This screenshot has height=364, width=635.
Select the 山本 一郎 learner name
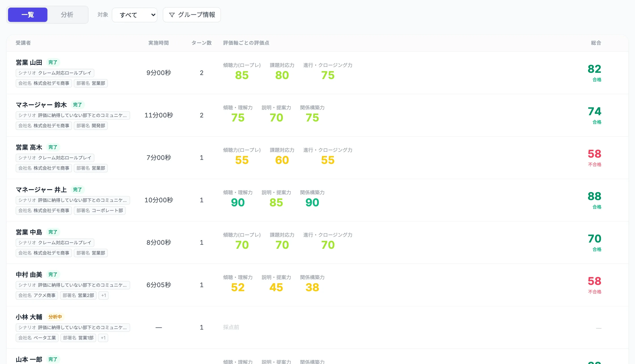29,360
